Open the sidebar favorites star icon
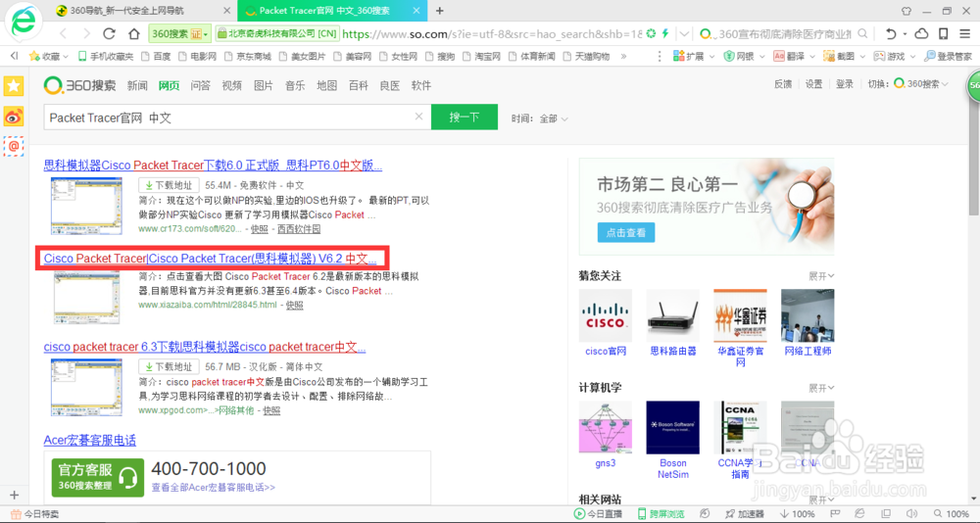This screenshot has height=523, width=980. (x=13, y=86)
